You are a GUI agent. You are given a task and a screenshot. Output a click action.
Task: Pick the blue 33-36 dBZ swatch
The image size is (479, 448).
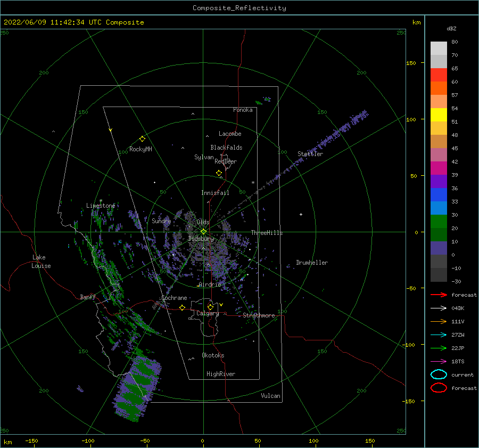[x=439, y=195]
